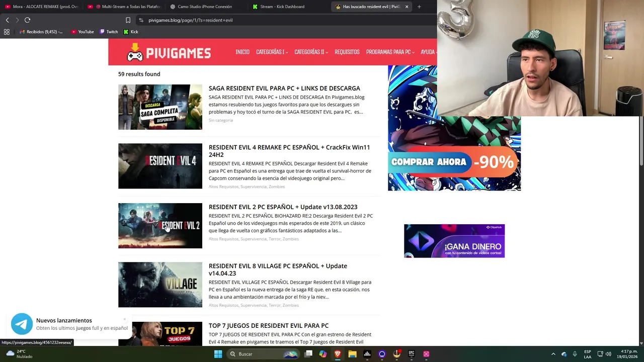644x362 pixels.
Task: Click the Resident Evil 4 thumbnail
Action: tap(160, 166)
